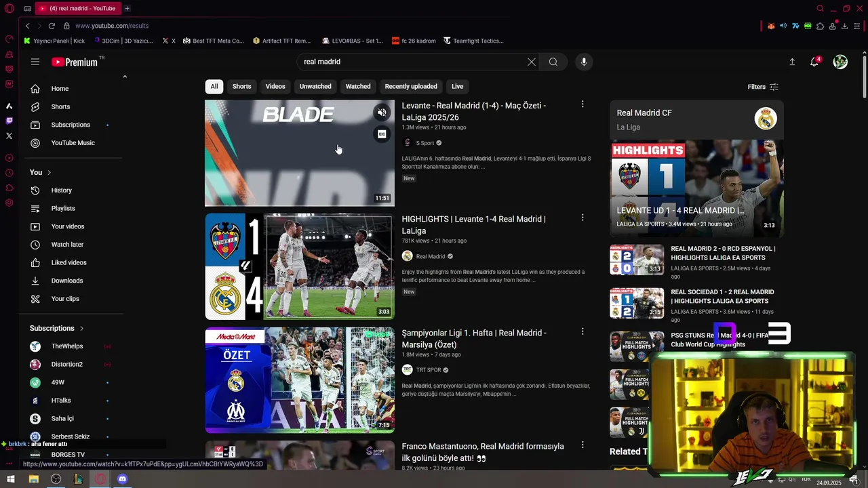The height and width of the screenshot is (488, 868).
Task: Collapse the sidebar with the small caret
Action: click(125, 77)
